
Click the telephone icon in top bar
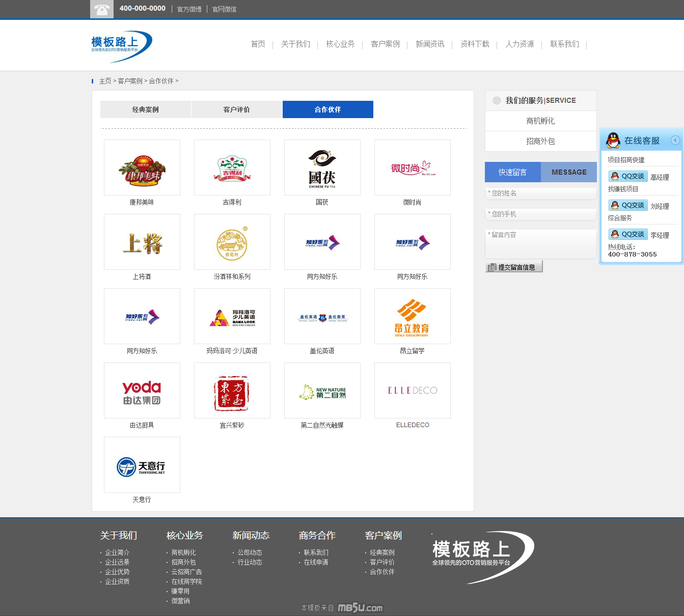point(102,9)
